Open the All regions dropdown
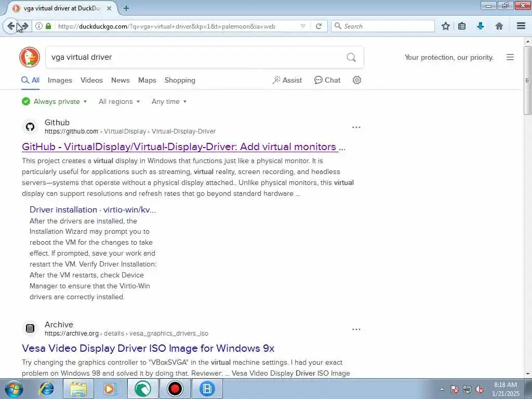This screenshot has width=532, height=399. click(x=119, y=101)
